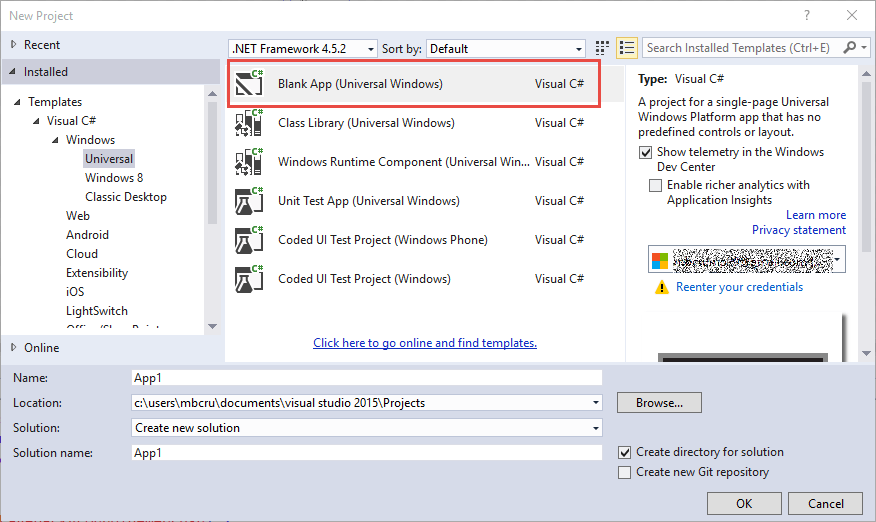Click the template tree vertical scrollbar
Viewport: 876px width, 522px height.
pyautogui.click(x=212, y=162)
